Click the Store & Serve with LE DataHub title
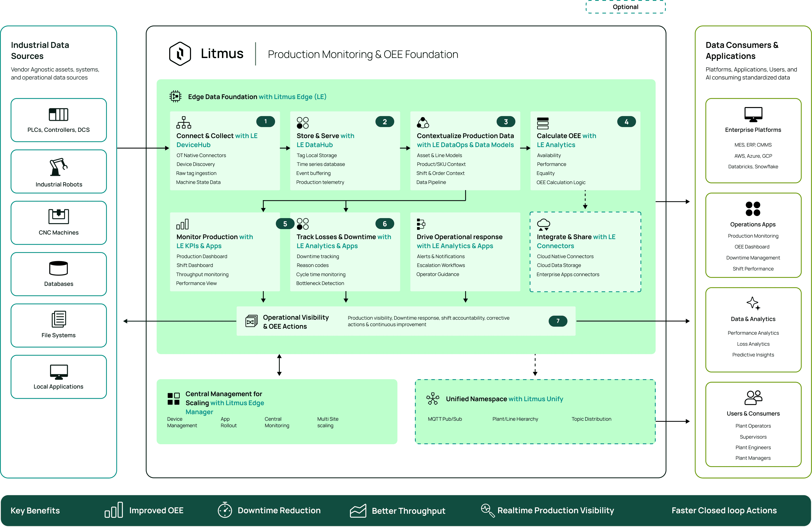This screenshot has width=812, height=527. (x=325, y=140)
